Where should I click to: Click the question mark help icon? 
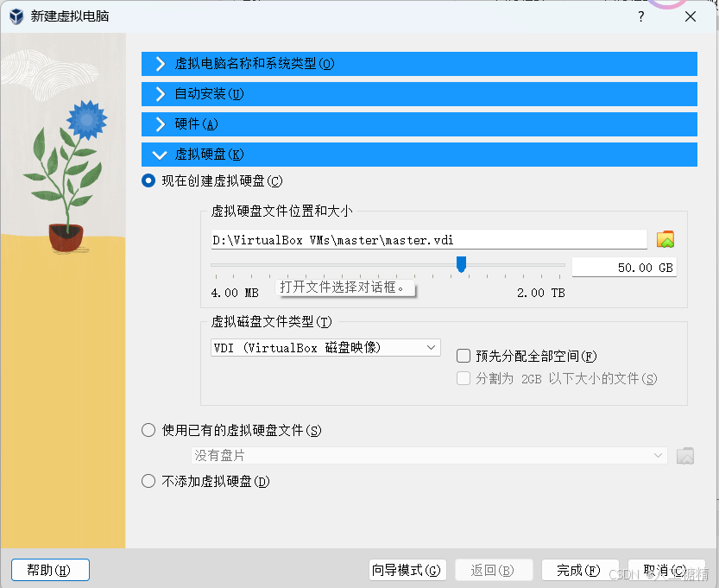pyautogui.click(x=641, y=16)
